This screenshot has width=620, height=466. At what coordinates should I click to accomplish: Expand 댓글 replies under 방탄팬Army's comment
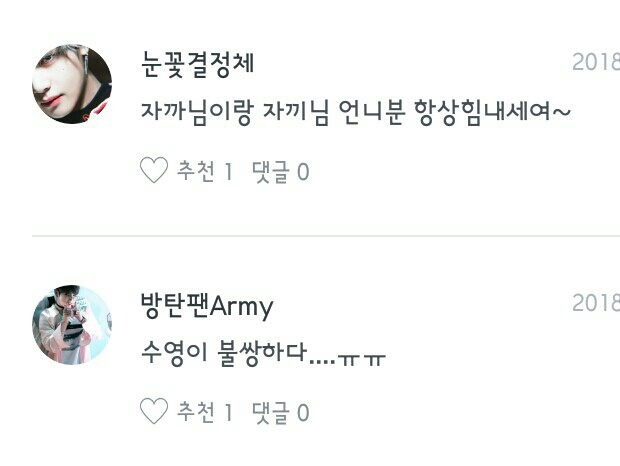[x=271, y=413]
